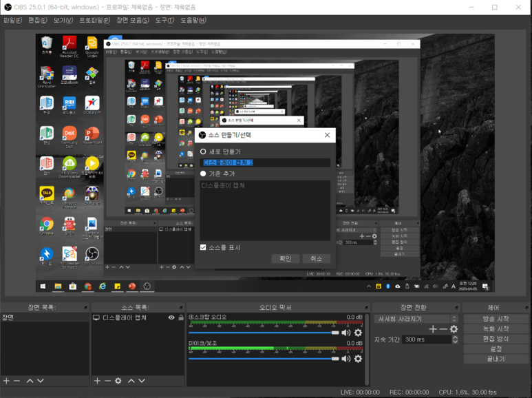Click KakaoTalk desktop icon in preview
This screenshot has width=532, height=398.
click(x=47, y=196)
